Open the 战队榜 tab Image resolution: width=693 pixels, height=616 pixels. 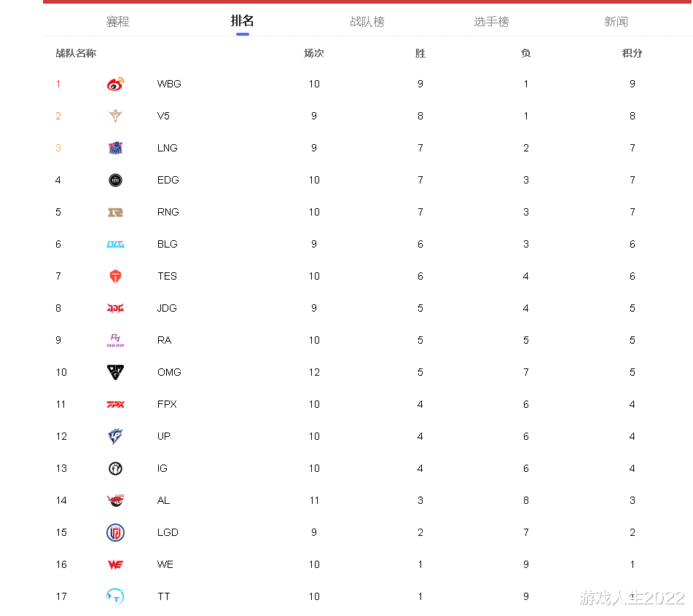point(367,21)
